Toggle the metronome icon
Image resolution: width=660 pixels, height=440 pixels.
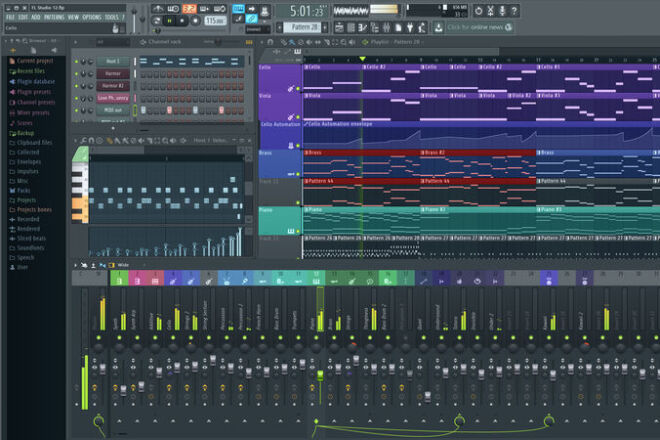coord(158,8)
